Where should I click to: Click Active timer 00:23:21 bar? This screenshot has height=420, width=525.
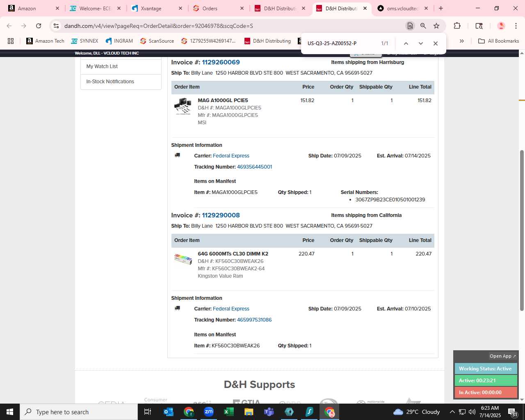[x=486, y=381]
